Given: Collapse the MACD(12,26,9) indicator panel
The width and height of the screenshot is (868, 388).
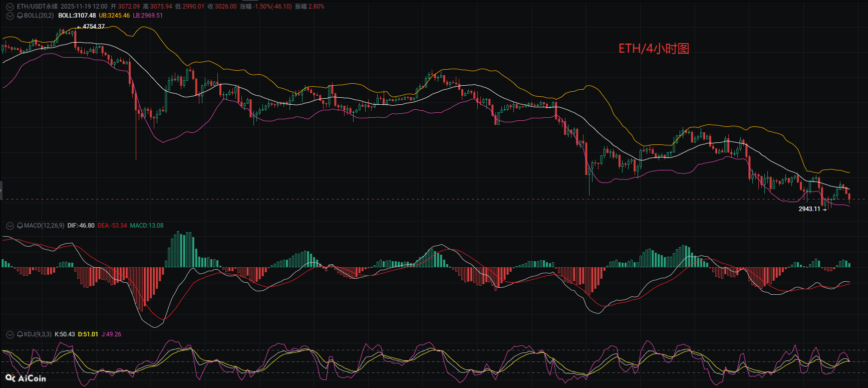Looking at the screenshot, I should [x=10, y=226].
